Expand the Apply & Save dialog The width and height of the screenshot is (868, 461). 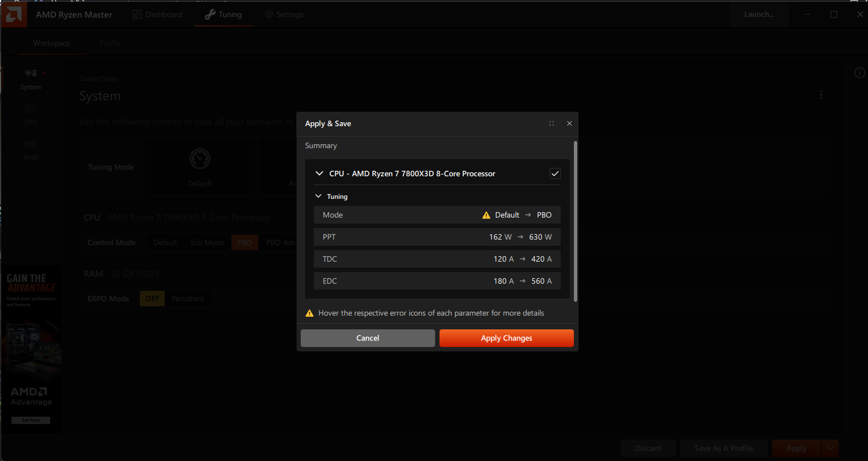click(x=551, y=123)
